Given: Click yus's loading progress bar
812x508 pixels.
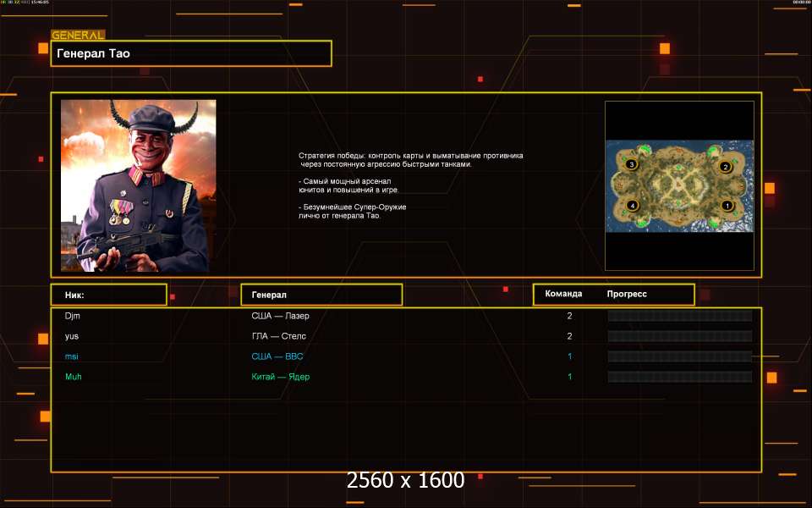Looking at the screenshot, I should 680,336.
